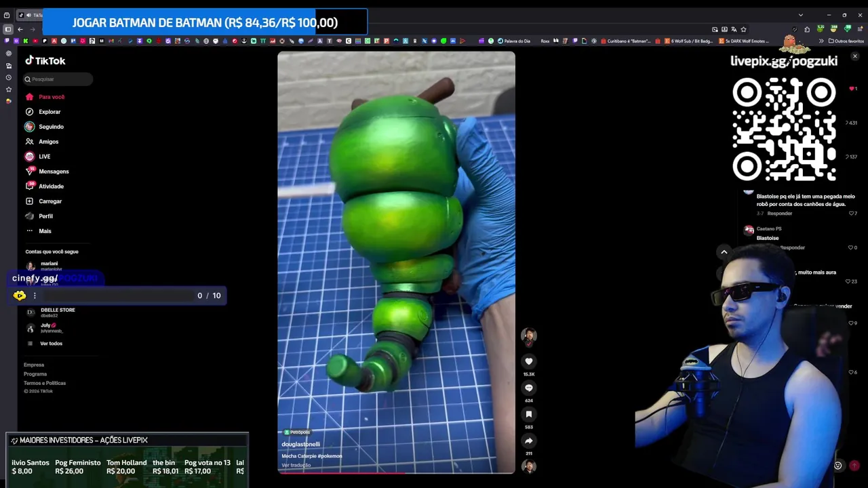The height and width of the screenshot is (488, 868).
Task: Like the comment with 7 likes
Action: pos(852,213)
